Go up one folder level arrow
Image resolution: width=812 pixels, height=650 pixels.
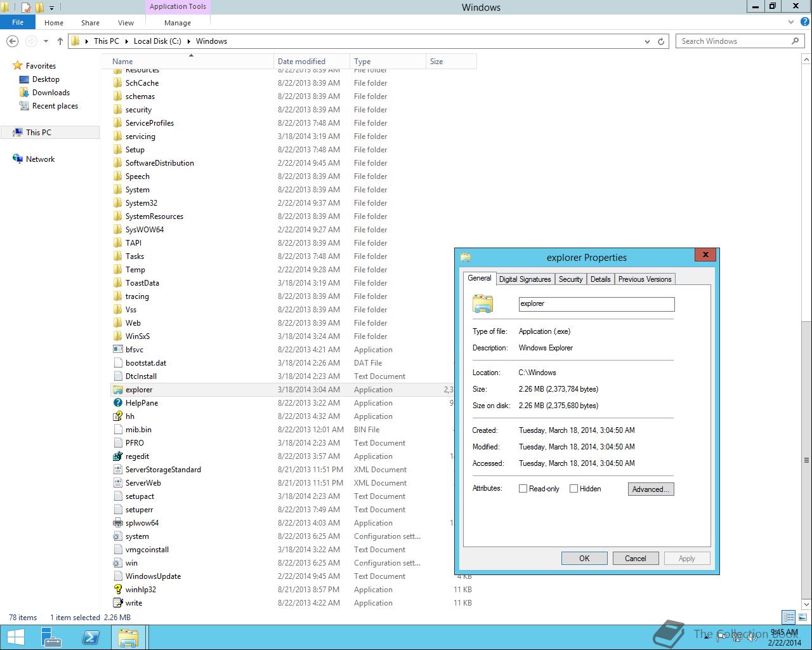[x=60, y=41]
